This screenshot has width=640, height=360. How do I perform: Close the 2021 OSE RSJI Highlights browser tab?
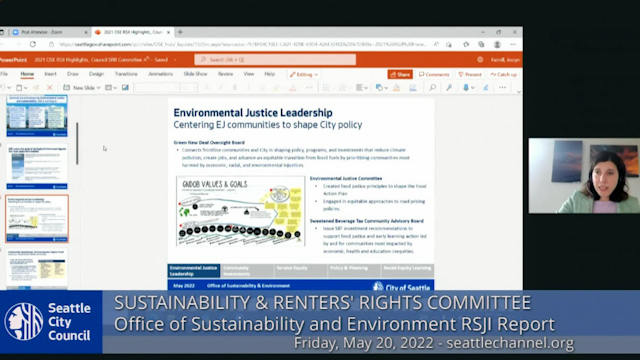pyautogui.click(x=168, y=32)
